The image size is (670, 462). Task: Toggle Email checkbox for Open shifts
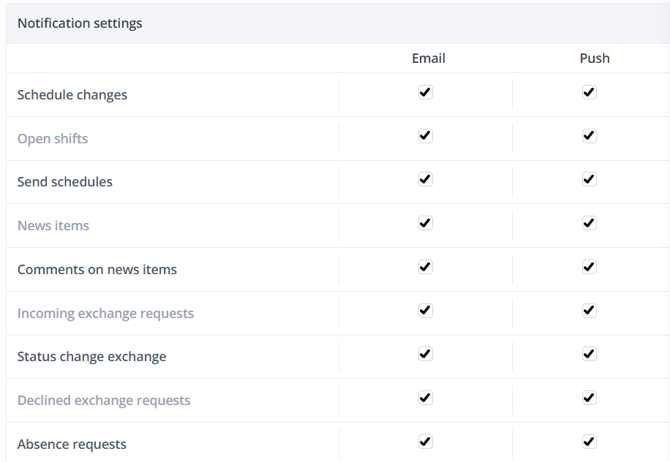click(425, 136)
